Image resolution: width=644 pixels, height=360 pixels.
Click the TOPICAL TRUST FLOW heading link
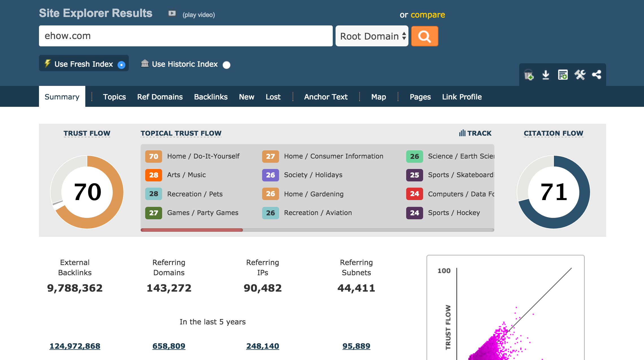[181, 133]
